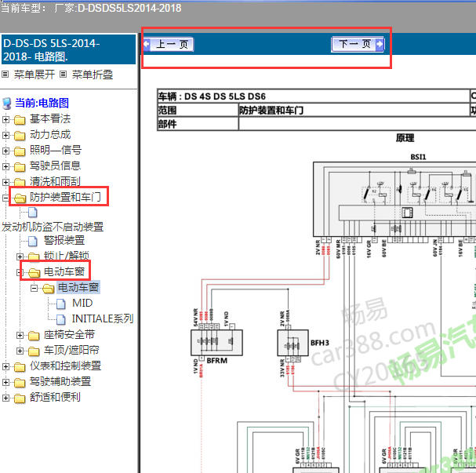This screenshot has width=476, height=473.
Task: Open the MID wiring diagram
Action: click(x=82, y=303)
